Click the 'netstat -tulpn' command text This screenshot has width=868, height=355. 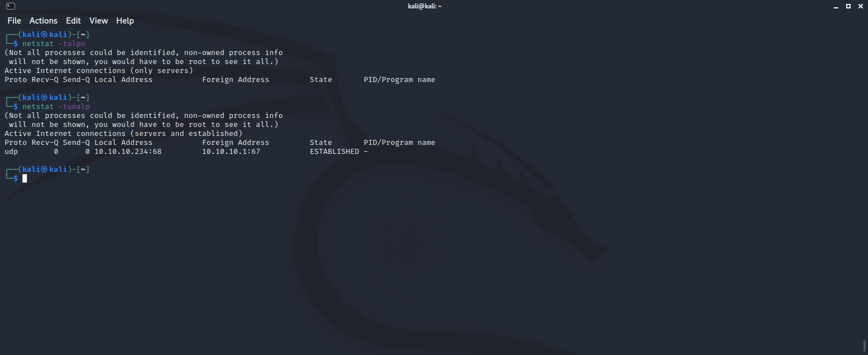coord(54,44)
